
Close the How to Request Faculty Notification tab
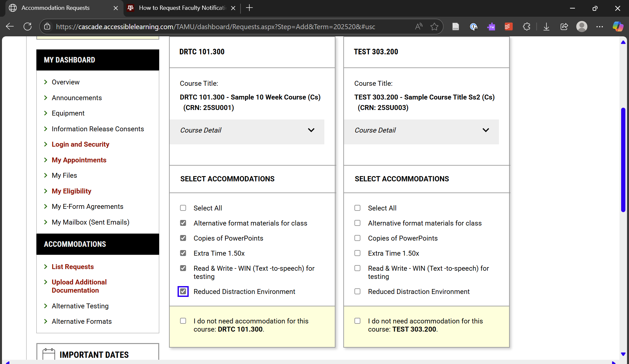tap(233, 8)
